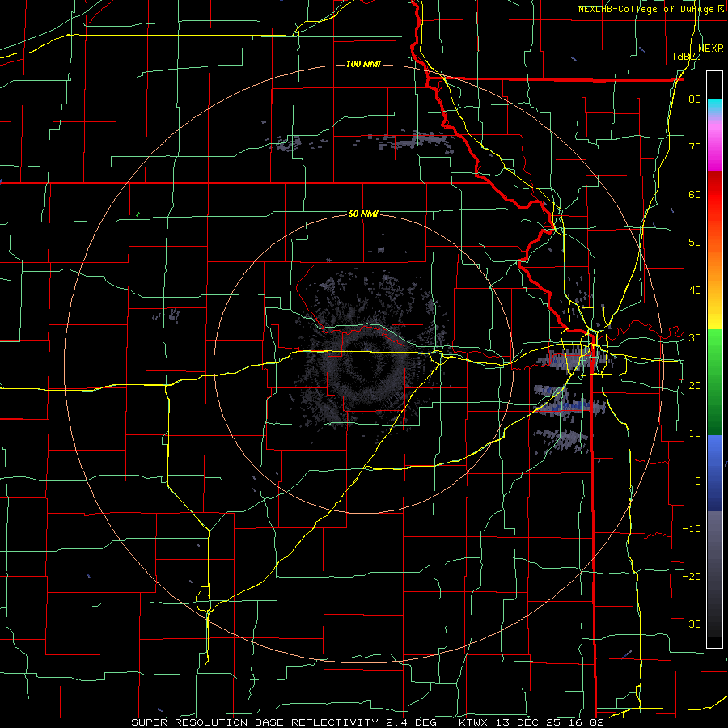Click the 60 value on the color scale
728x728 pixels.
click(x=695, y=194)
